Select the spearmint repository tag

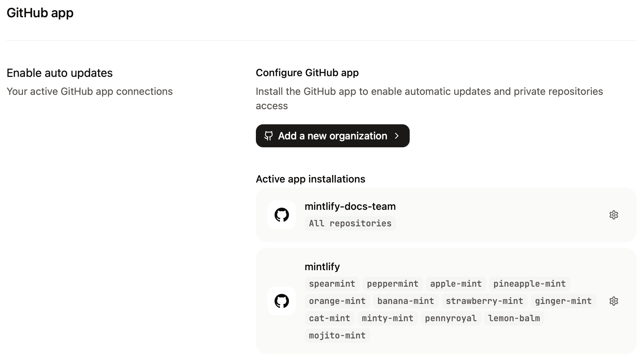click(x=332, y=283)
